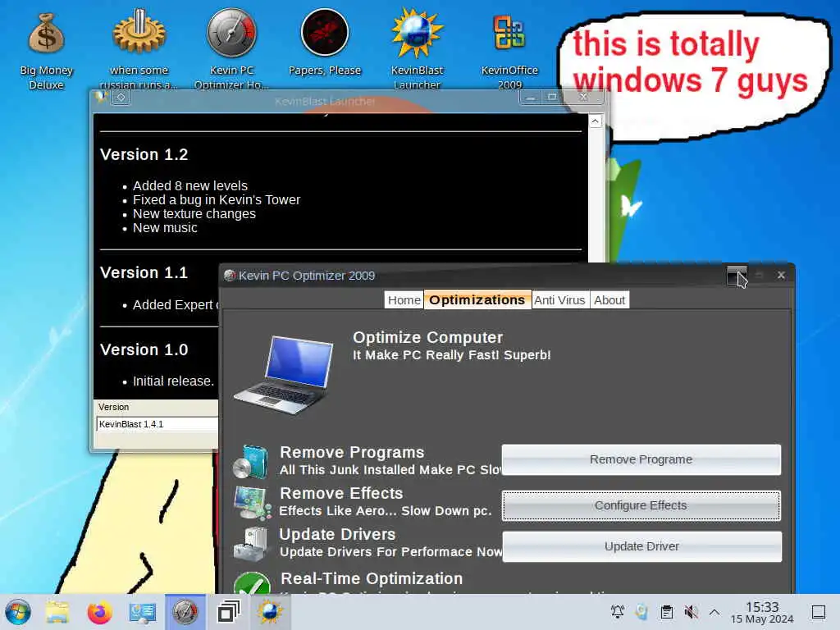Click the Remove Programs disc icon
This screenshot has height=630, width=840.
click(250, 462)
